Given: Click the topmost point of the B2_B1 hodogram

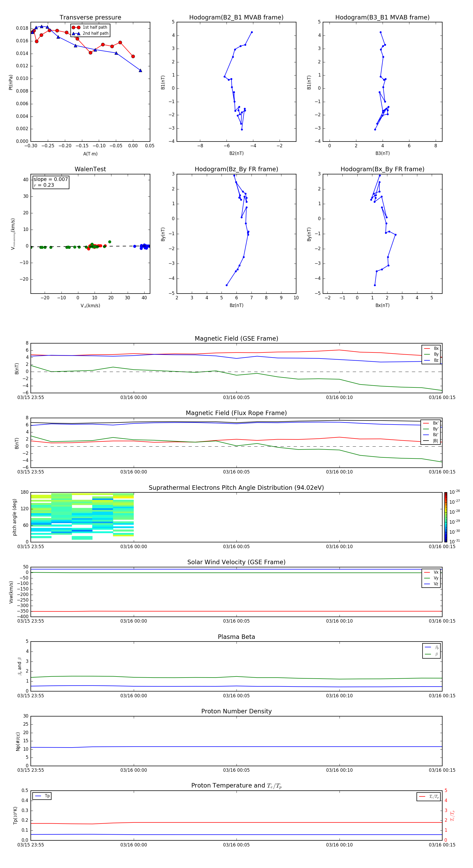Looking at the screenshot, I should tap(252, 32).
